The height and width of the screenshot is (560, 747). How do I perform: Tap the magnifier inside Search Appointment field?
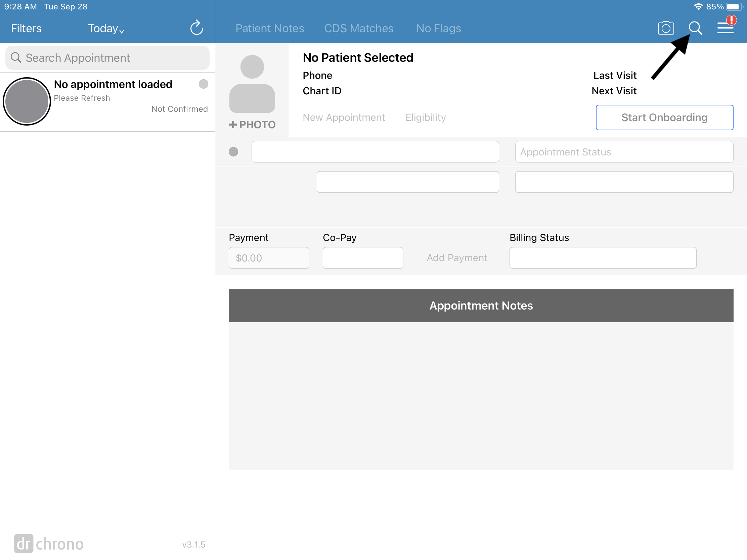point(16,57)
